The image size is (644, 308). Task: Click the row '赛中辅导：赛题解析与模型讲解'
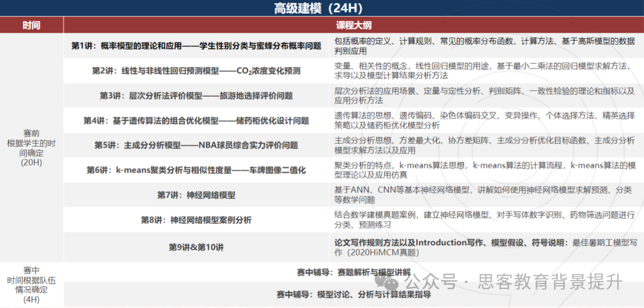354,272
